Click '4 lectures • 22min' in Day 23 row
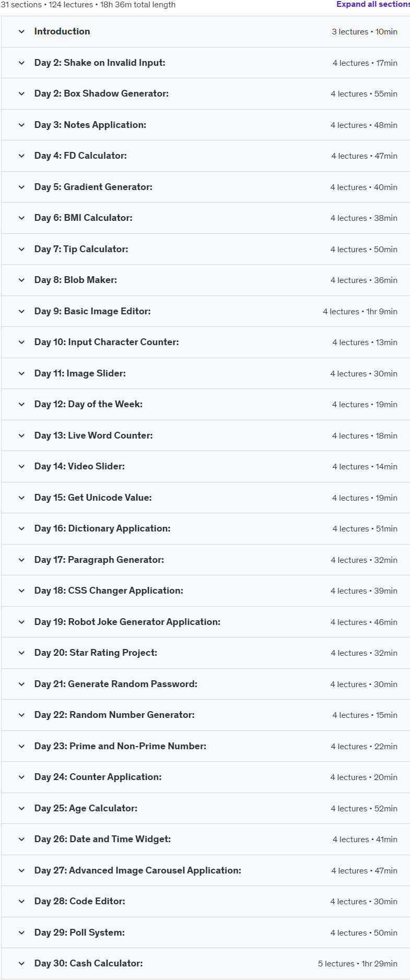Screen dimensions: 410x980 tap(364, 747)
